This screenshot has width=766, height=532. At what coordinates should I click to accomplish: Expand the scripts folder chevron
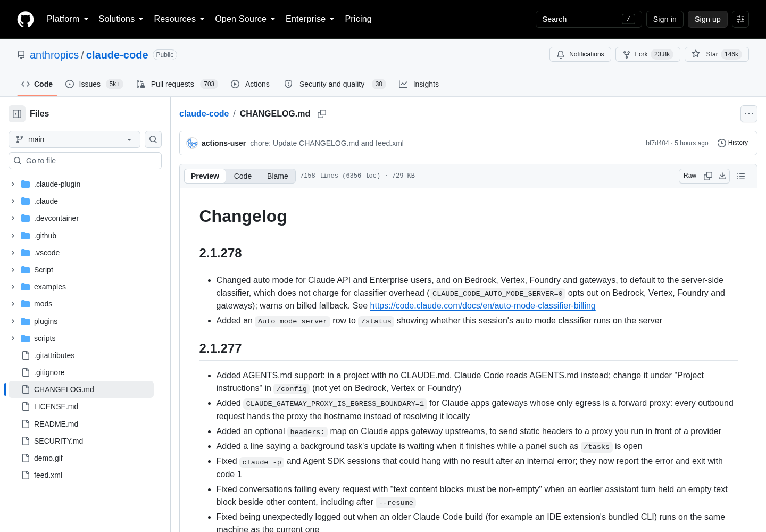click(x=13, y=338)
